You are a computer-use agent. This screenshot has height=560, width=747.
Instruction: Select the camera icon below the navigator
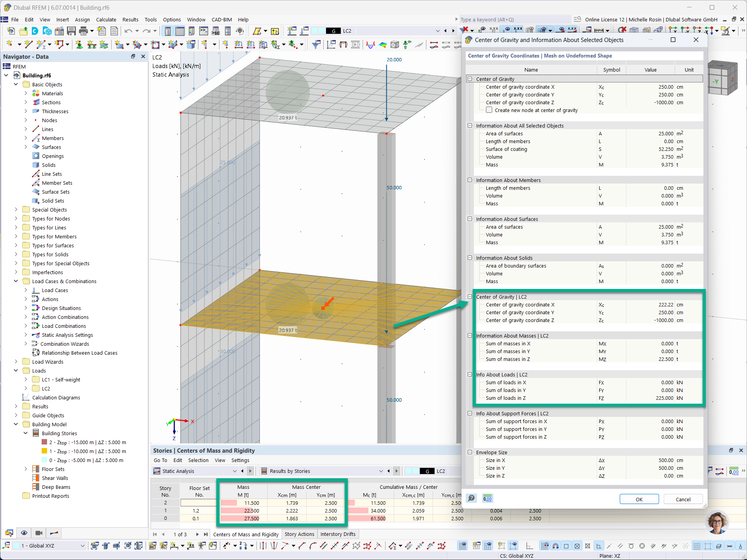click(x=39, y=533)
